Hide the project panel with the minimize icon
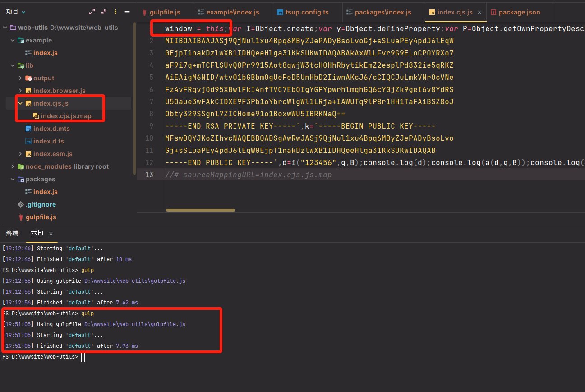The width and height of the screenshot is (585, 392). (127, 12)
